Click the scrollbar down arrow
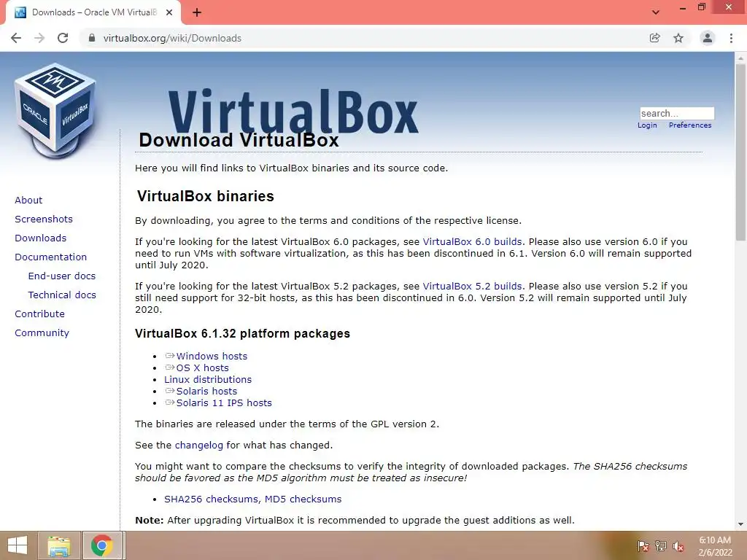This screenshot has width=747, height=560. tap(740, 525)
